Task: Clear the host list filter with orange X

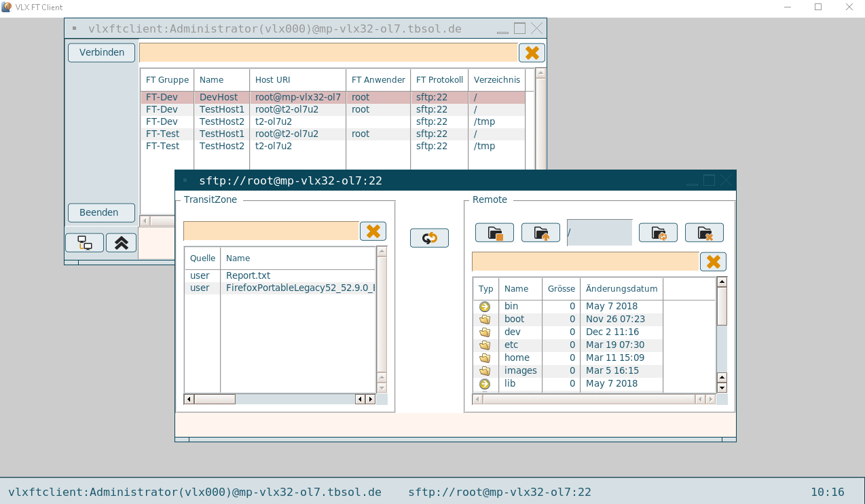Action: (532, 53)
